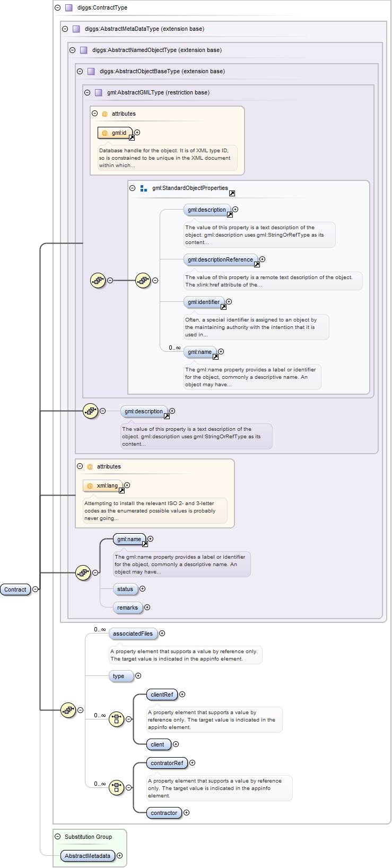This screenshot has height=868, width=392.
Task: Click the link arrow on gml:identifier element
Action: point(223,307)
